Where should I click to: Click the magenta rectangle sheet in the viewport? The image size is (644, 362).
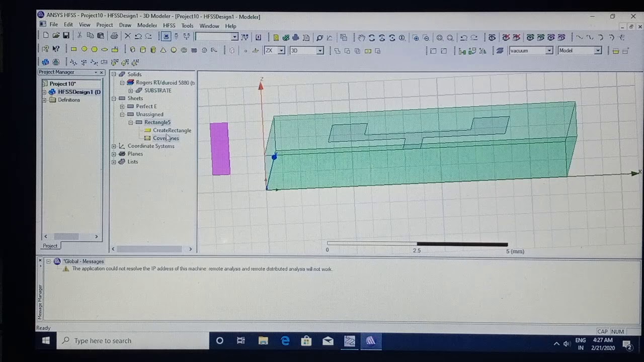tap(220, 149)
